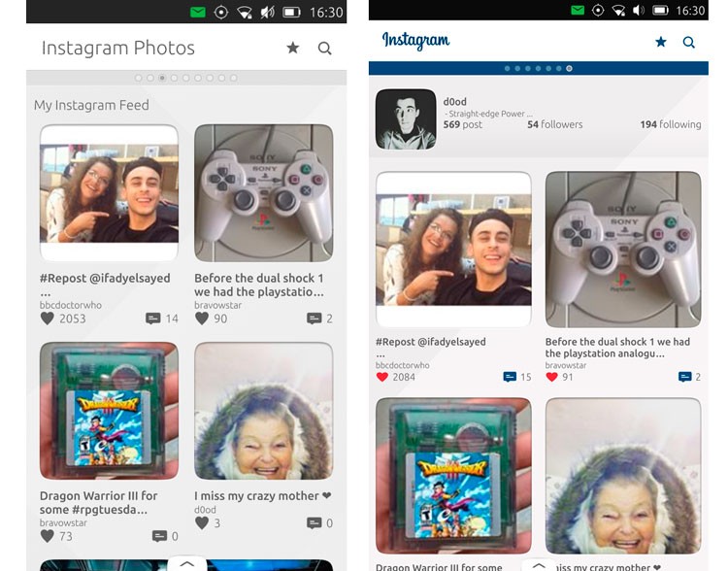Screen dimensions: 728x571
Task: Click the blue star icon beside Instagram logo
Action: tap(661, 42)
